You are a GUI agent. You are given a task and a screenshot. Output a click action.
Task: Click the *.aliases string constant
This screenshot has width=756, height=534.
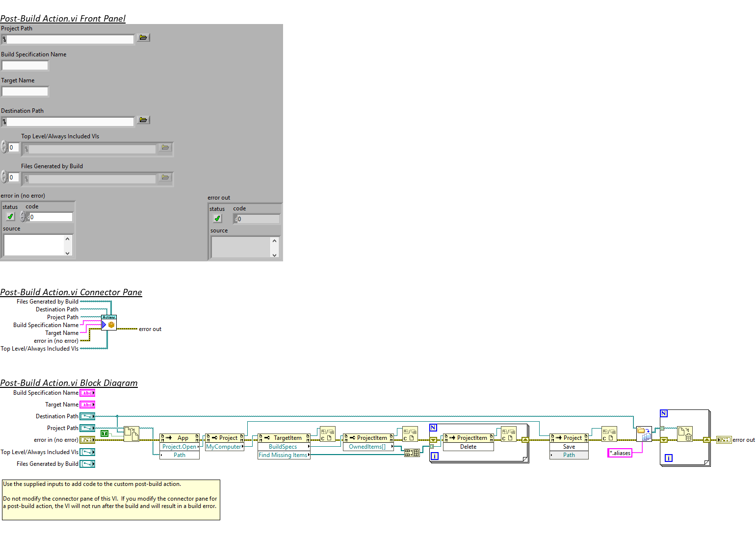(620, 453)
